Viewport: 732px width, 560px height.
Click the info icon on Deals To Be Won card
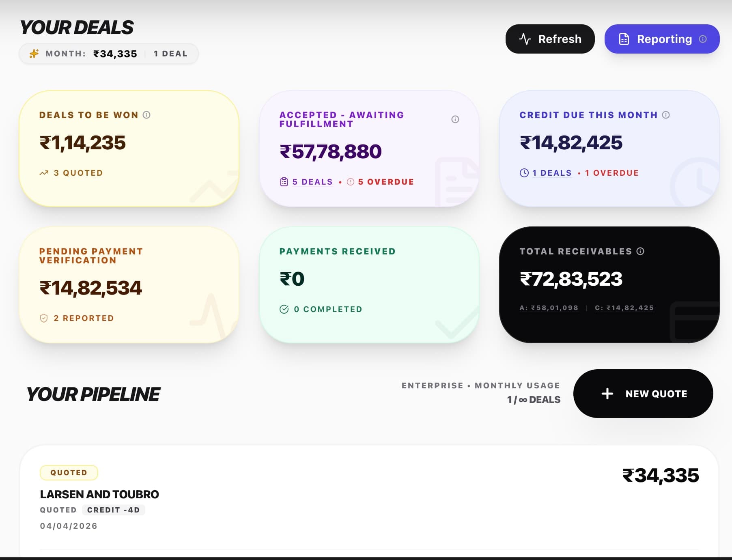[x=147, y=115]
